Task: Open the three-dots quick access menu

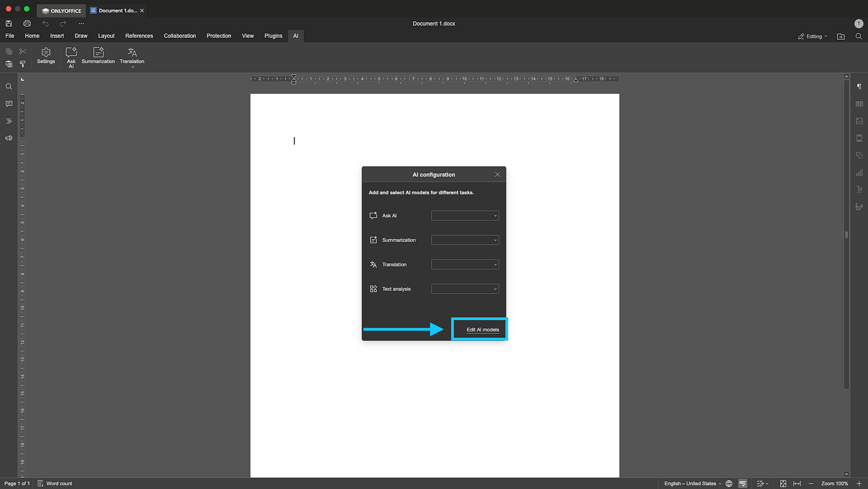Action: pos(81,24)
